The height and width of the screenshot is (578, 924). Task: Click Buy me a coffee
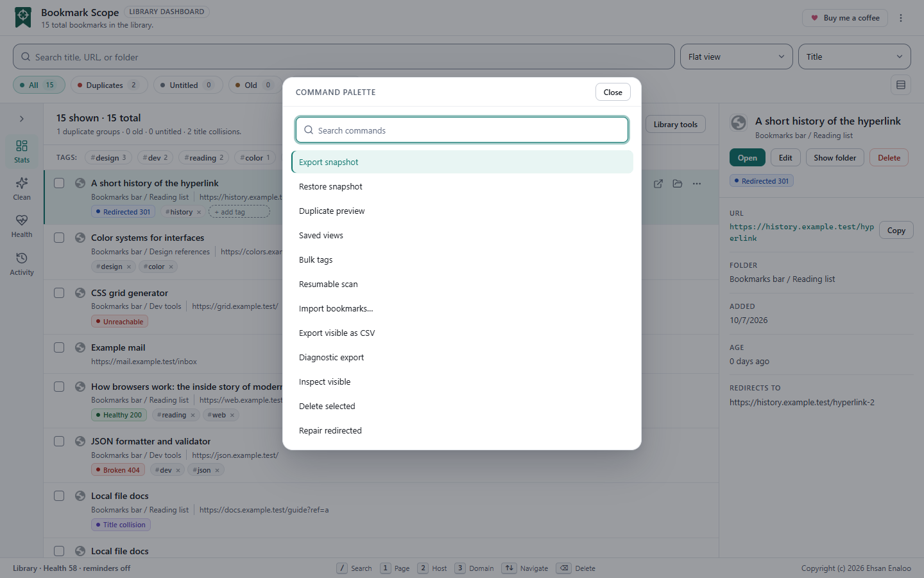(x=845, y=18)
